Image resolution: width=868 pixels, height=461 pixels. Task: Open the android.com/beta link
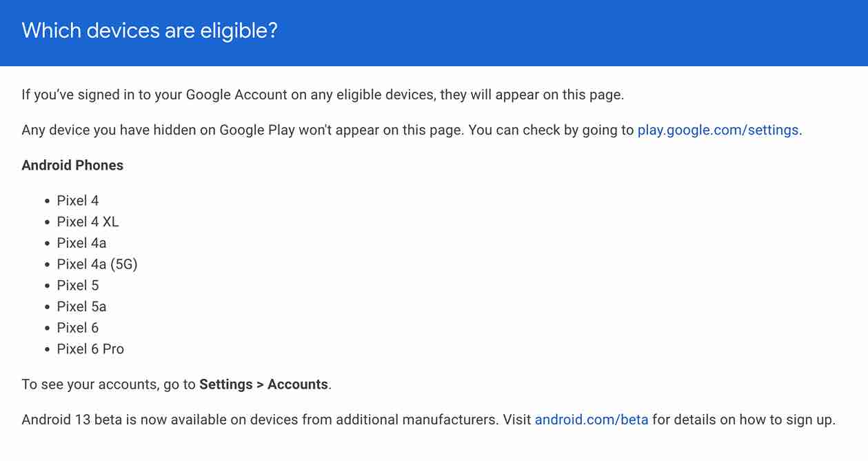click(592, 420)
